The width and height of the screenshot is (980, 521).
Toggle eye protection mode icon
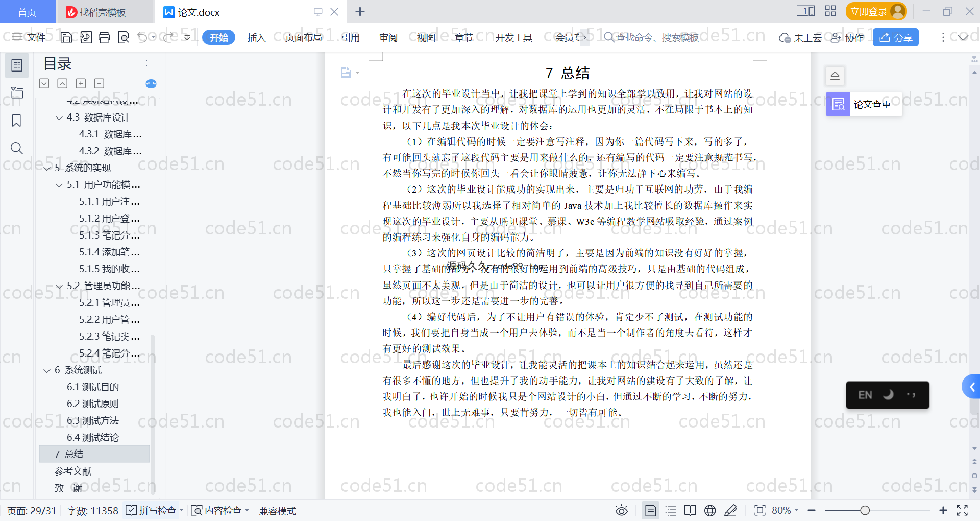621,510
